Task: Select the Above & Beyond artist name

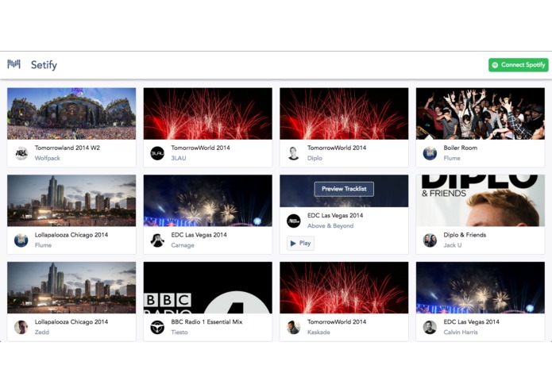Action: click(330, 225)
